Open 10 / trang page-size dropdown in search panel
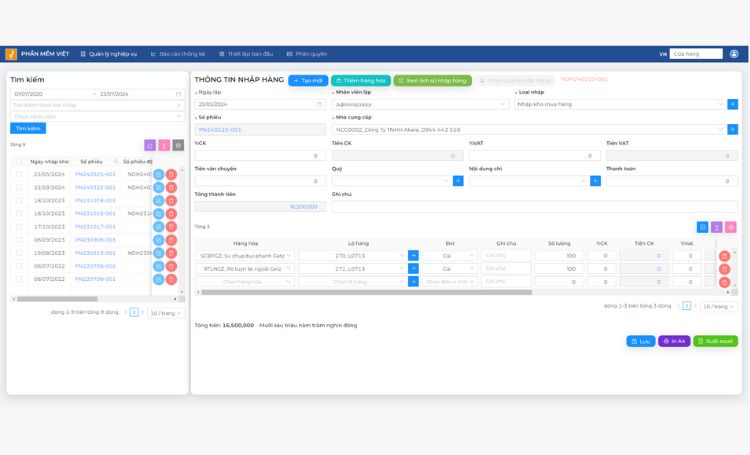The height and width of the screenshot is (455, 750). (165, 313)
